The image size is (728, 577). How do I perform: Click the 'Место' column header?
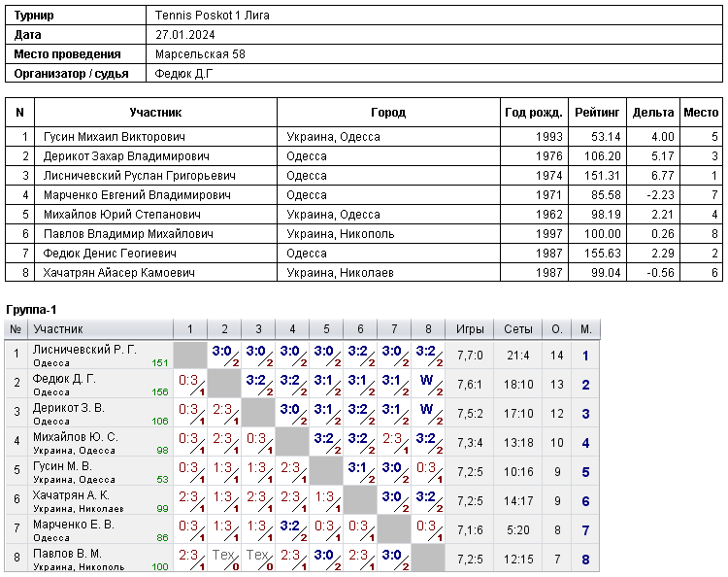pyautogui.click(x=701, y=113)
